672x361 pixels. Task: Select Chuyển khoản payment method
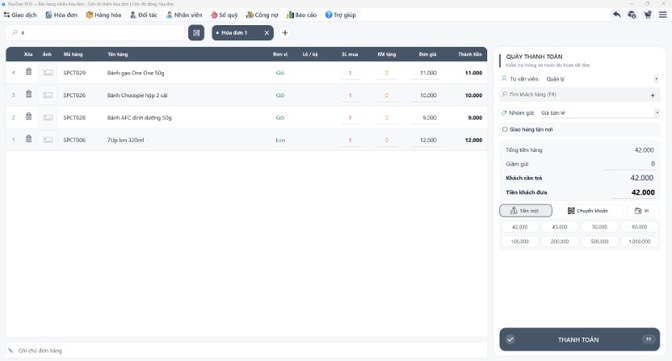pyautogui.click(x=588, y=211)
